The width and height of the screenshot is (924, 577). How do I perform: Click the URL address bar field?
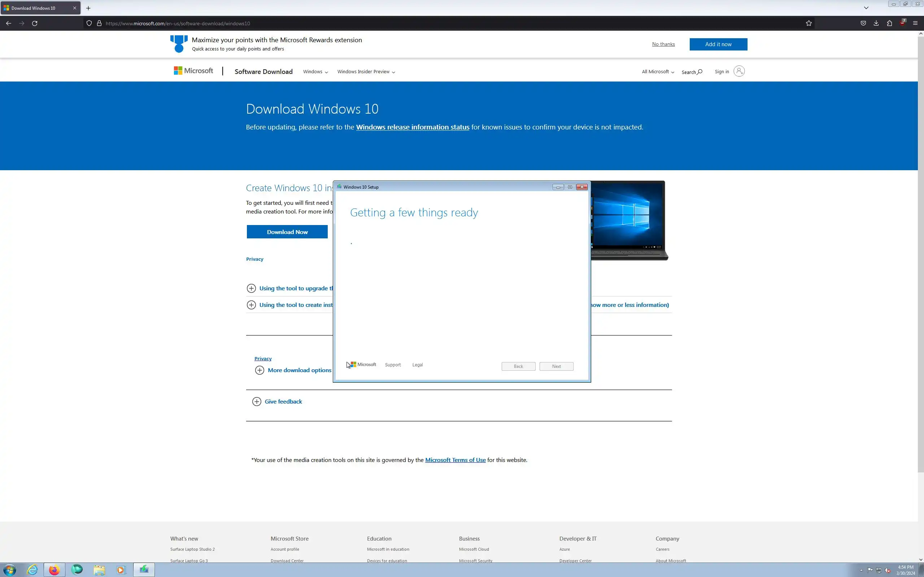(x=420, y=23)
